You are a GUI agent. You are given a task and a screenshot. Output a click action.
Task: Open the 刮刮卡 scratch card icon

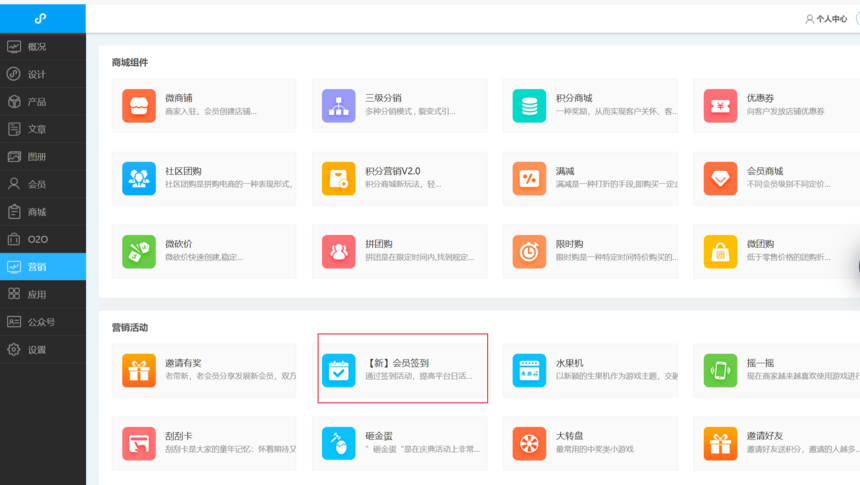pyautogui.click(x=139, y=443)
